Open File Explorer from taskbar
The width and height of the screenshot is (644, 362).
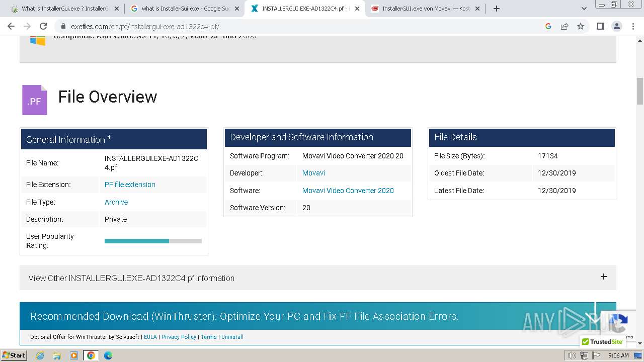tap(57, 355)
